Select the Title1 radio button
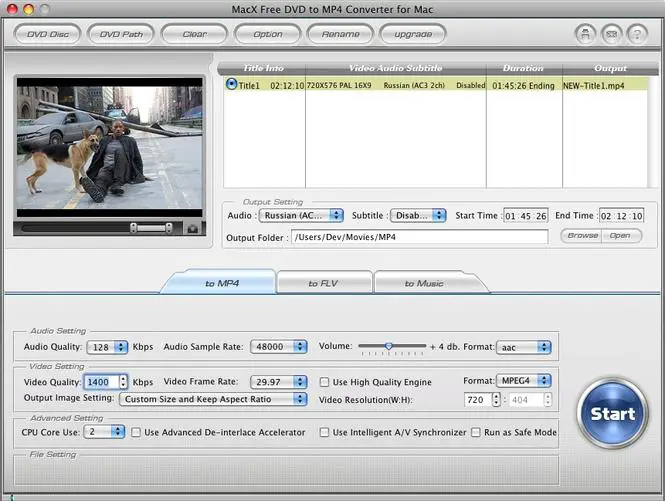The width and height of the screenshot is (665, 501). [231, 84]
